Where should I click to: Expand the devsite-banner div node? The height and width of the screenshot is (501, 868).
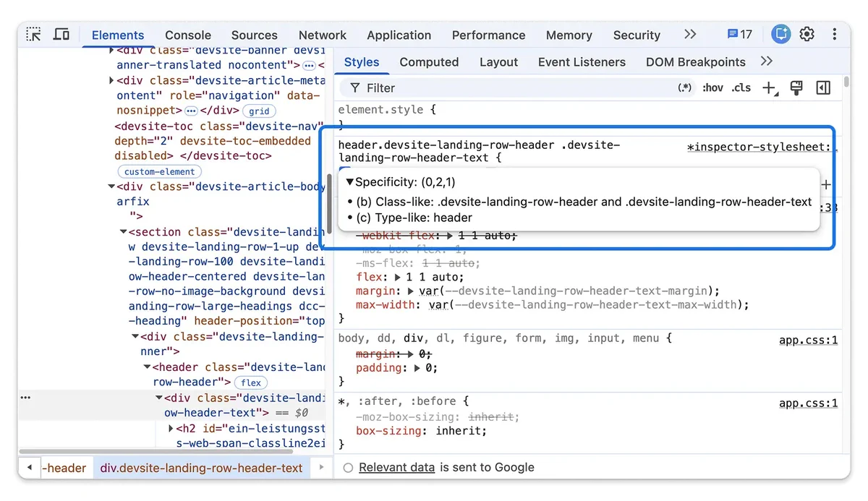111,51
